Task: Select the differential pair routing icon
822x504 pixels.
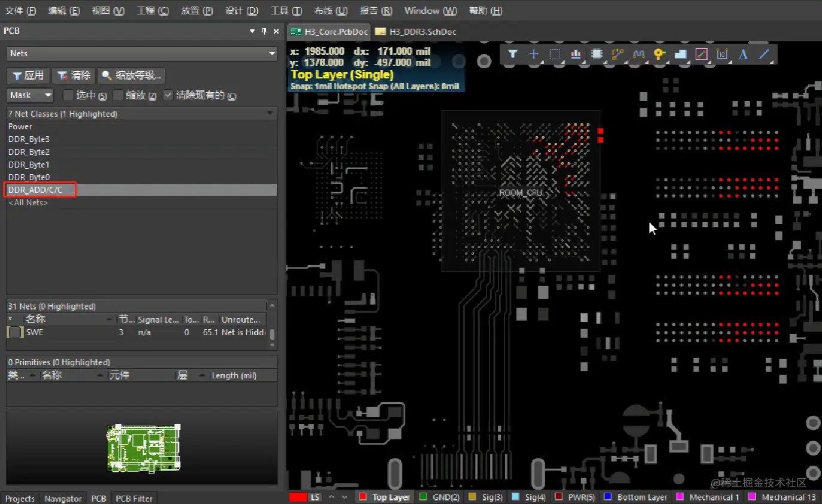Action: tap(639, 54)
